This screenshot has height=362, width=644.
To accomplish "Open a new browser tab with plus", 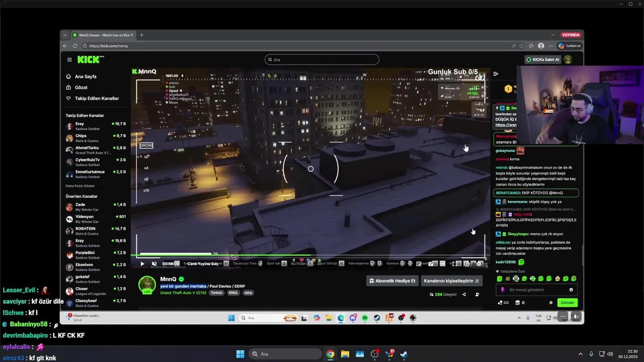I will click(x=141, y=35).
